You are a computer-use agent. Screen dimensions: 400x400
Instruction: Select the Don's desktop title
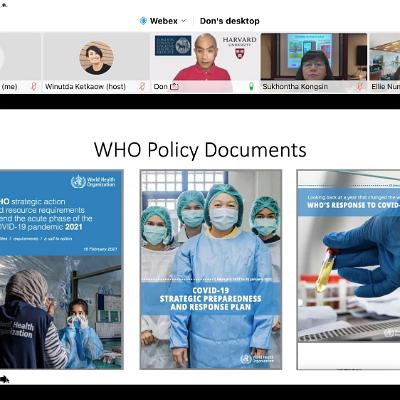(x=230, y=21)
